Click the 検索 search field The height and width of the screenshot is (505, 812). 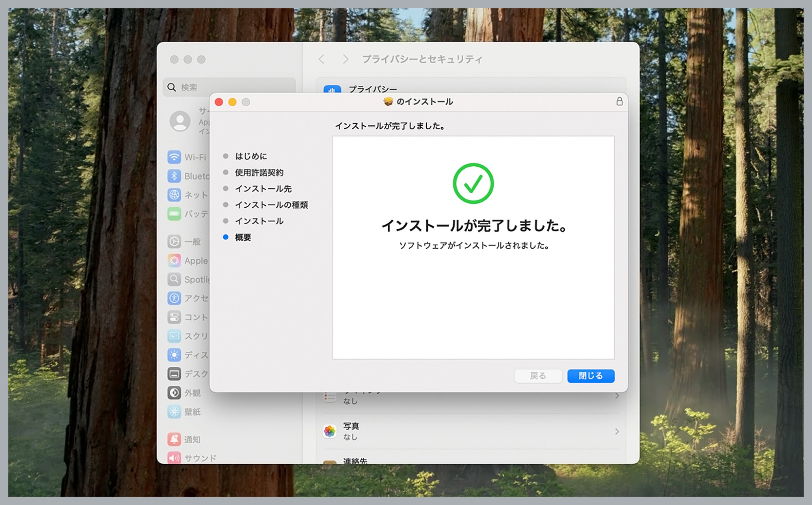(191, 87)
